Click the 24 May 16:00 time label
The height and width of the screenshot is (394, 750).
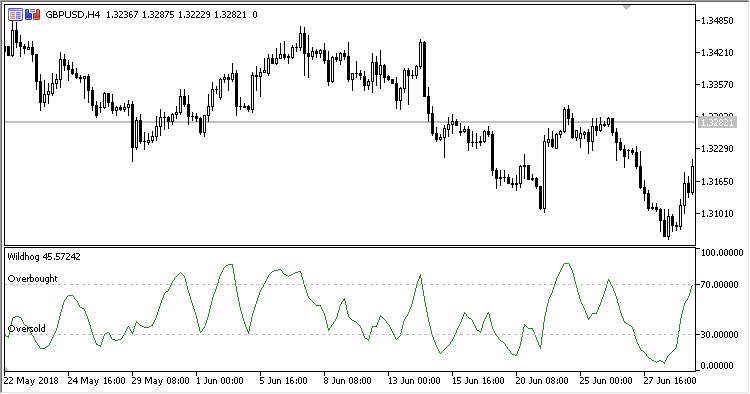[96, 381]
